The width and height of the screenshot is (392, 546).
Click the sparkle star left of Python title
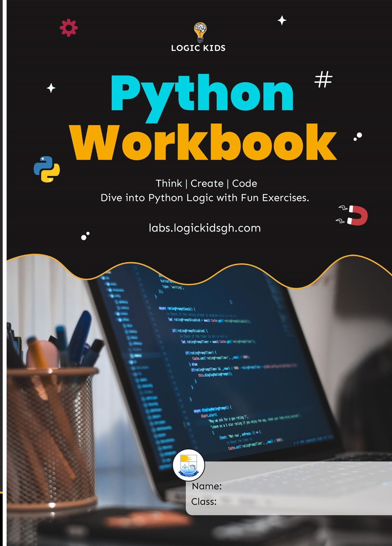point(51,88)
